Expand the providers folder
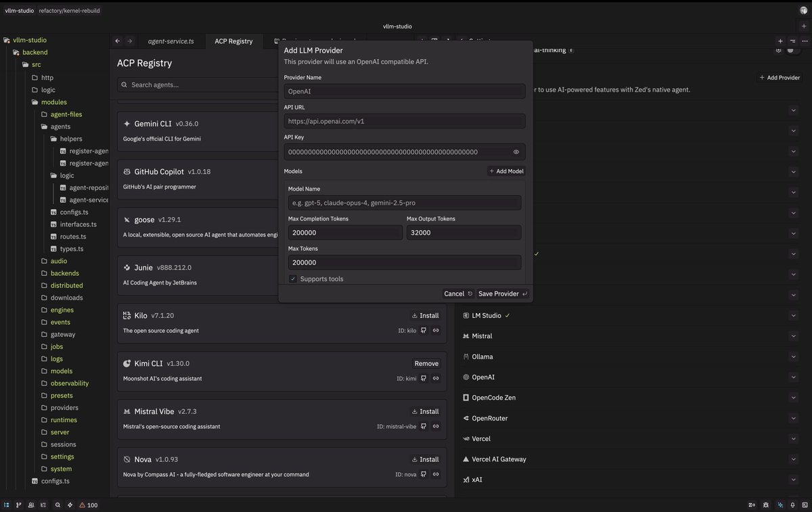This screenshot has width=812, height=512. point(64,408)
